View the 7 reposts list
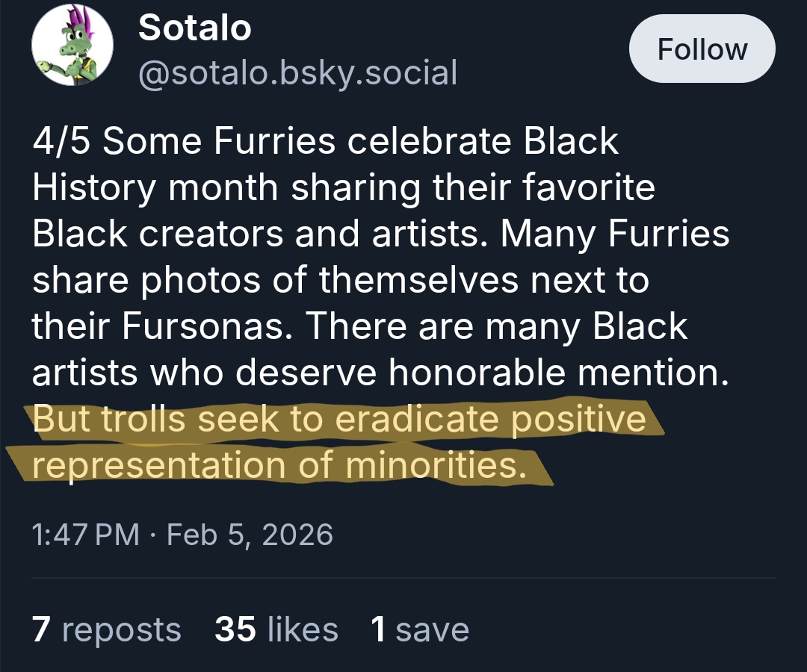807x672 pixels. tap(107, 629)
